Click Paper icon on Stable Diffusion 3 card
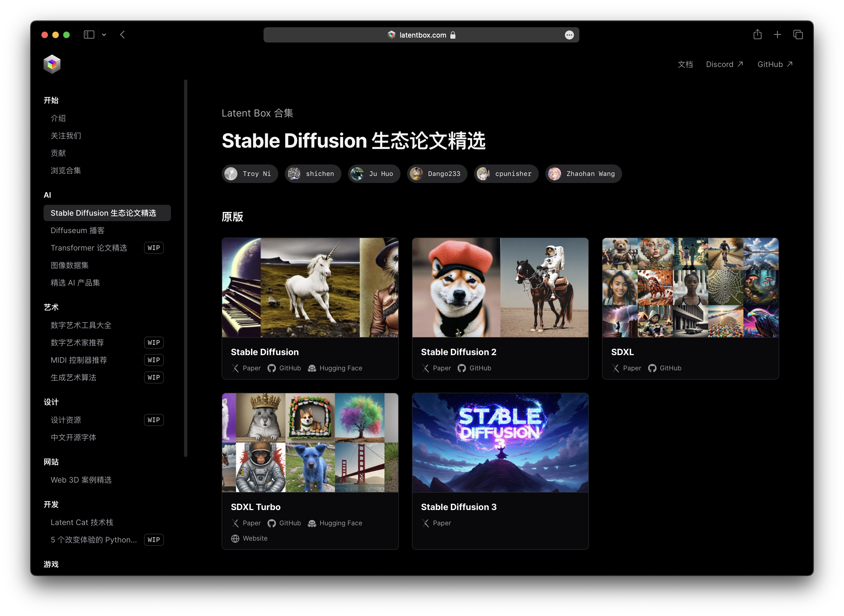This screenshot has height=616, width=844. (x=425, y=523)
